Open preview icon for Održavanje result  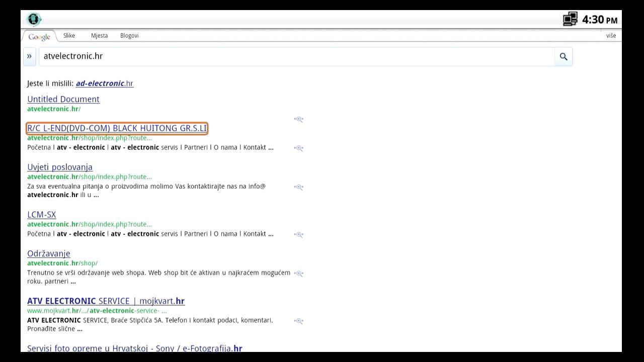(x=299, y=273)
